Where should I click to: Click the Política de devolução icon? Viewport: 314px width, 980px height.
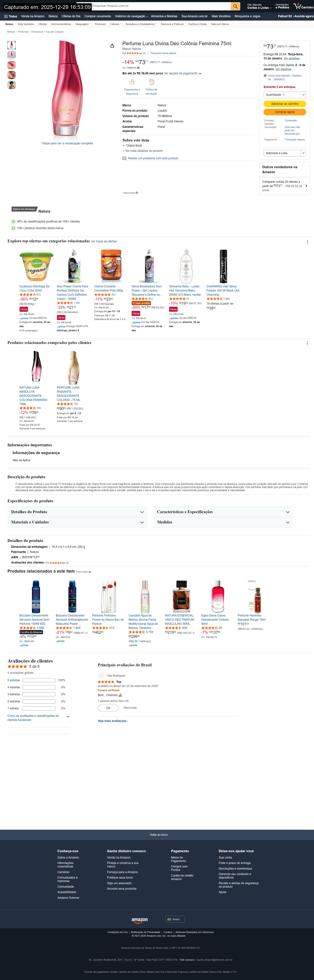click(151, 82)
